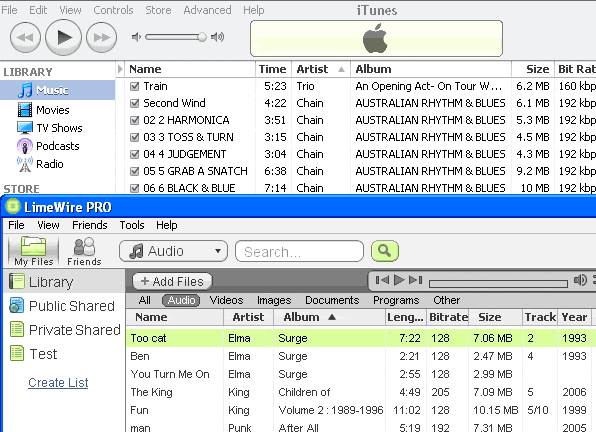
Task: Click the iTunes large play button
Action: tap(63, 37)
